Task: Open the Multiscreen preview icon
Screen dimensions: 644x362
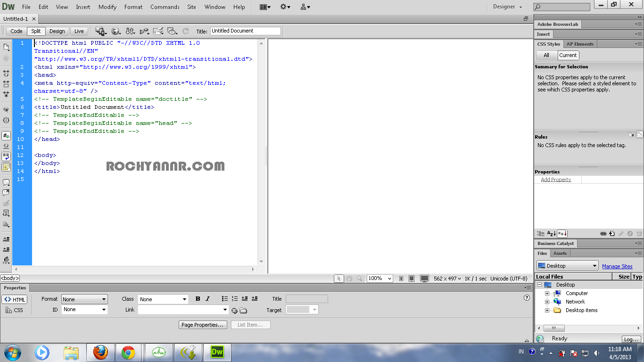Action: [x=101, y=31]
